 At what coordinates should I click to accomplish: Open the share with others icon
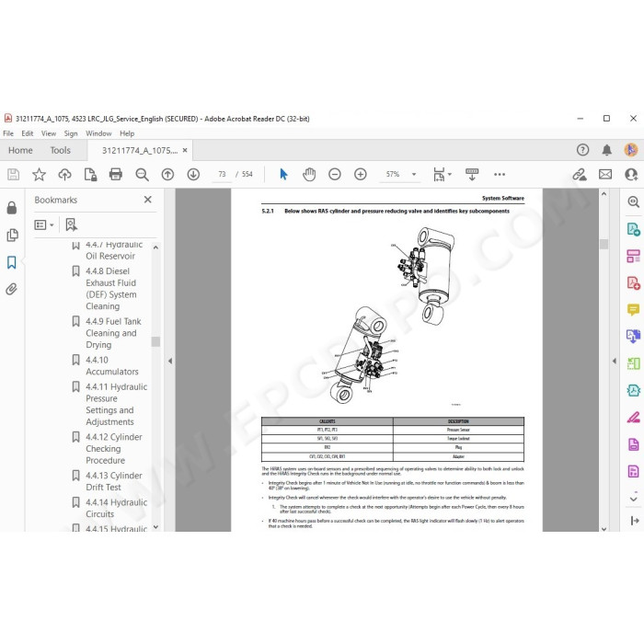point(631,175)
